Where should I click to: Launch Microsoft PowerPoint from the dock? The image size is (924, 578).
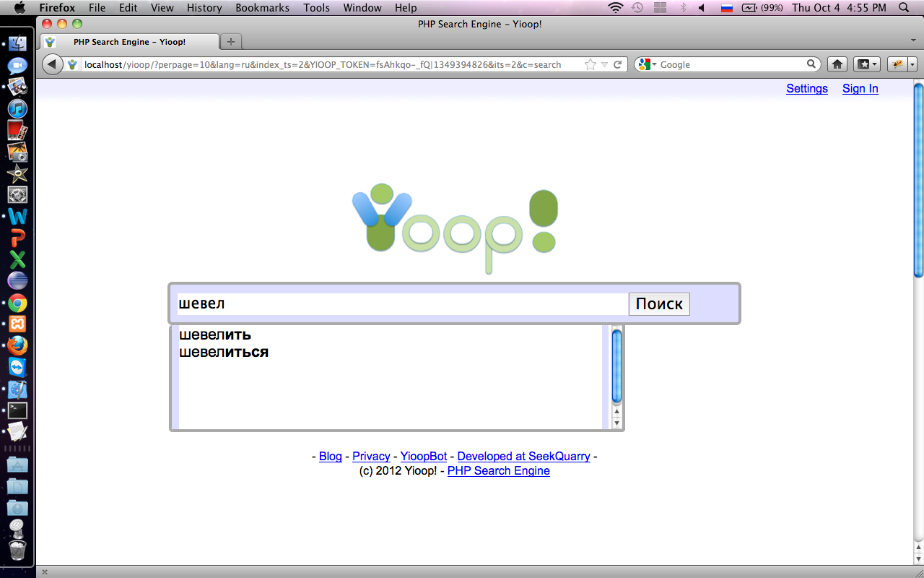17,238
